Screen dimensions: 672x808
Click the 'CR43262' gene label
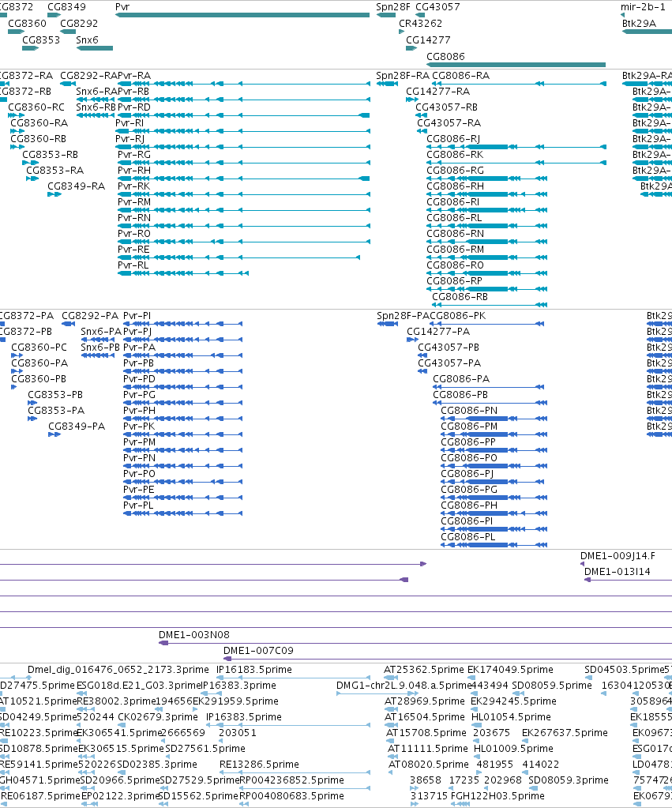(x=421, y=23)
